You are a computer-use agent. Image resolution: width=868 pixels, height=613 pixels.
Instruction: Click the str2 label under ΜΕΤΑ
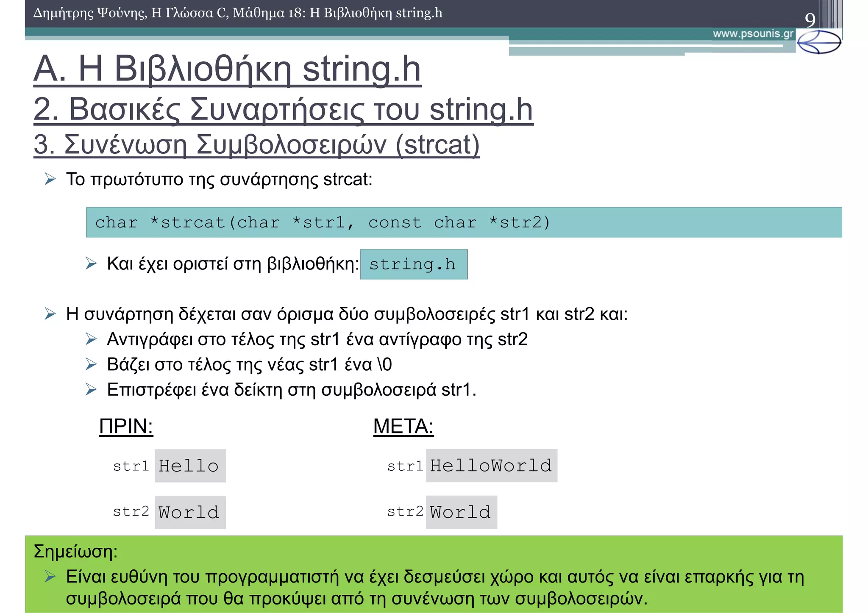[x=405, y=511]
